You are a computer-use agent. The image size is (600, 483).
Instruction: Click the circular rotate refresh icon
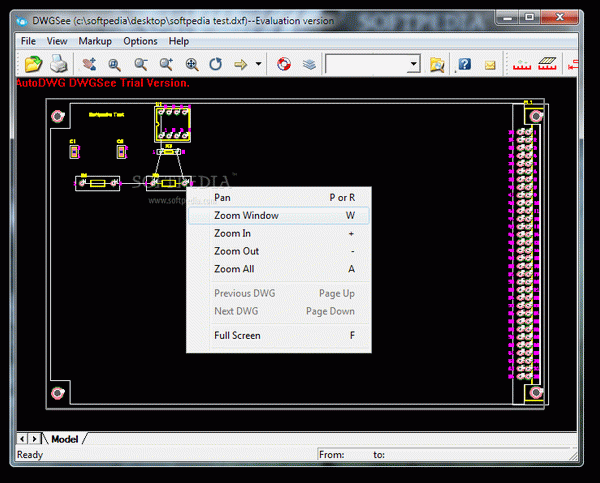pyautogui.click(x=216, y=64)
